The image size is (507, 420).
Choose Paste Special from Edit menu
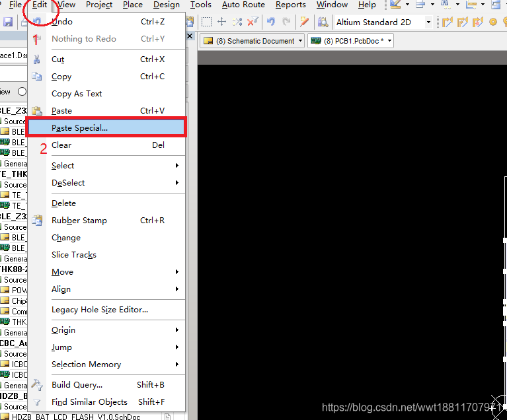click(79, 128)
